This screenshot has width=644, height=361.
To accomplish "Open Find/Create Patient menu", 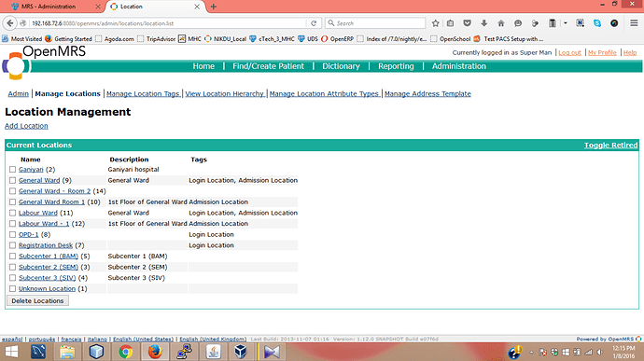I will [x=268, y=66].
